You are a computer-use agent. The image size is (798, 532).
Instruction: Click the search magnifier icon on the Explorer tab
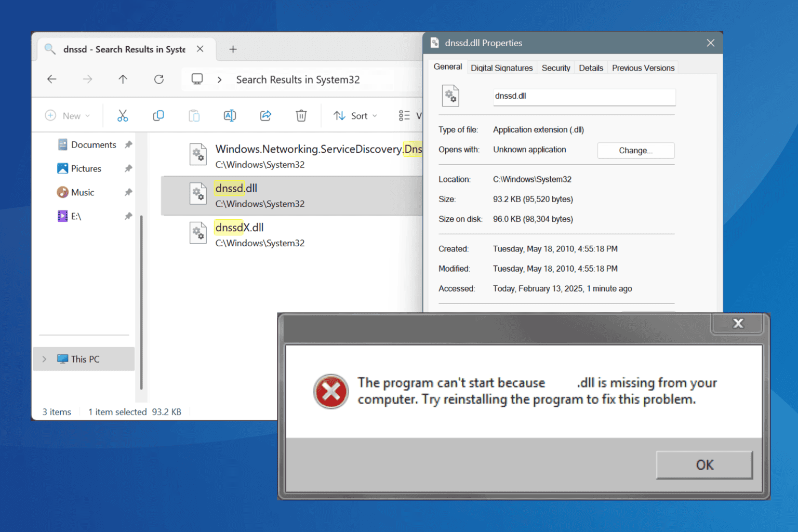50,49
